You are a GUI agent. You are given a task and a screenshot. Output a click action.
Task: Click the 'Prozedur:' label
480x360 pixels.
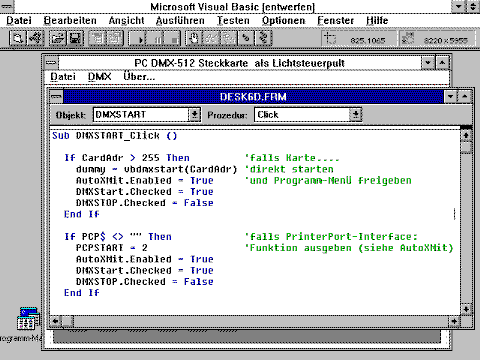click(227, 115)
